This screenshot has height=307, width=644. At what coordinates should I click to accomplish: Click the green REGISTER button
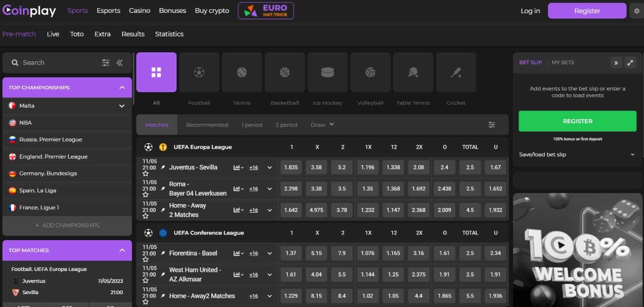(x=577, y=121)
